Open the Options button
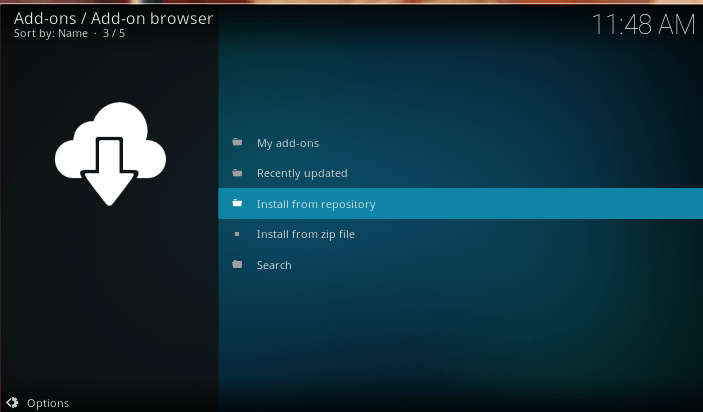Viewport: 703px width, 412px height. pyautogui.click(x=38, y=403)
